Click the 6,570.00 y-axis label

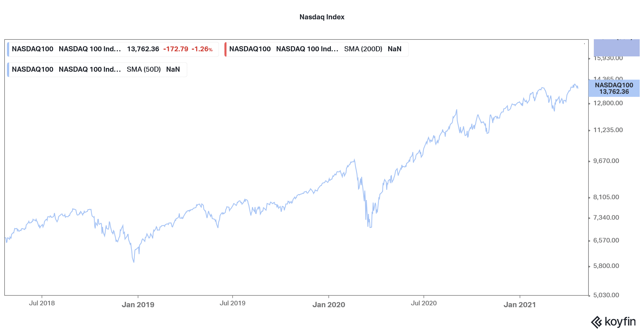606,240
